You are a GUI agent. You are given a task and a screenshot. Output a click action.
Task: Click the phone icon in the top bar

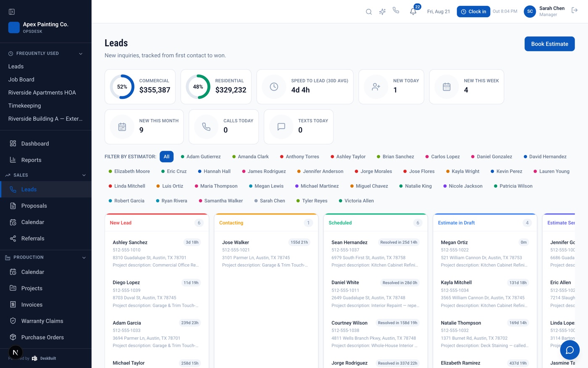click(x=396, y=10)
